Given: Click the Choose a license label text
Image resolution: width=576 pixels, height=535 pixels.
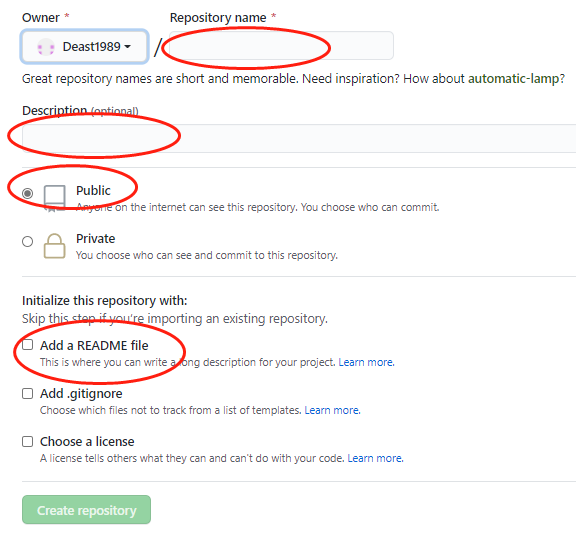Looking at the screenshot, I should (x=87, y=441).
